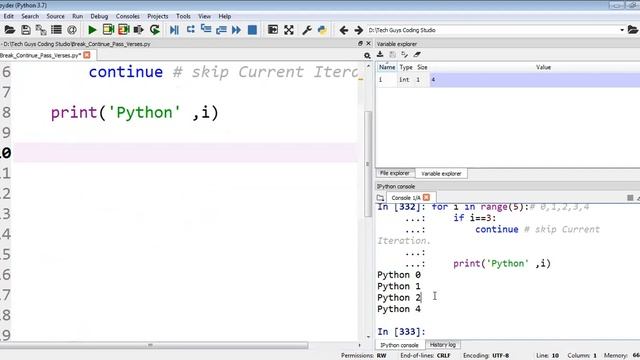Screen dimensions: 640x360
Task: Run current cell and advance
Action: click(x=123, y=30)
